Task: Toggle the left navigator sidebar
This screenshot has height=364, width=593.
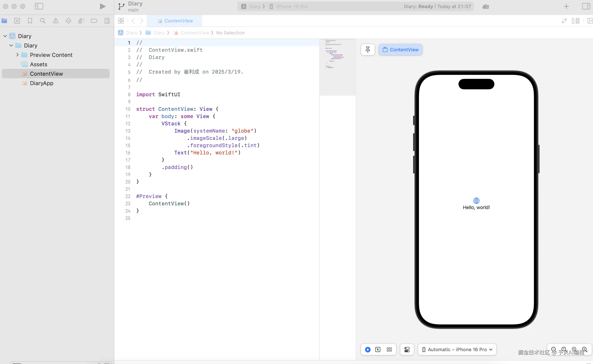Action: tap(39, 6)
